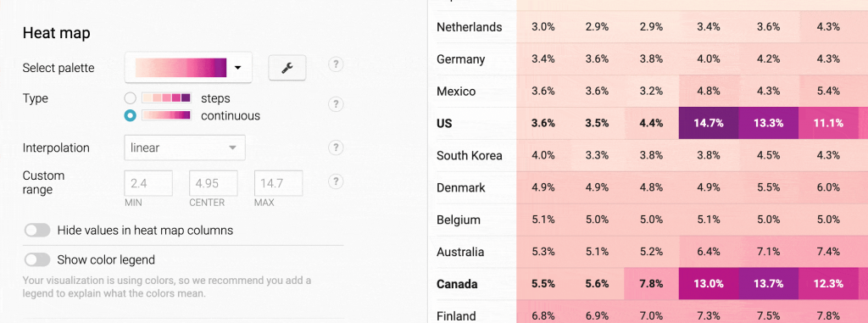Click the Canada 13.7% heat map cell
The height and width of the screenshot is (323, 868).
(x=768, y=284)
